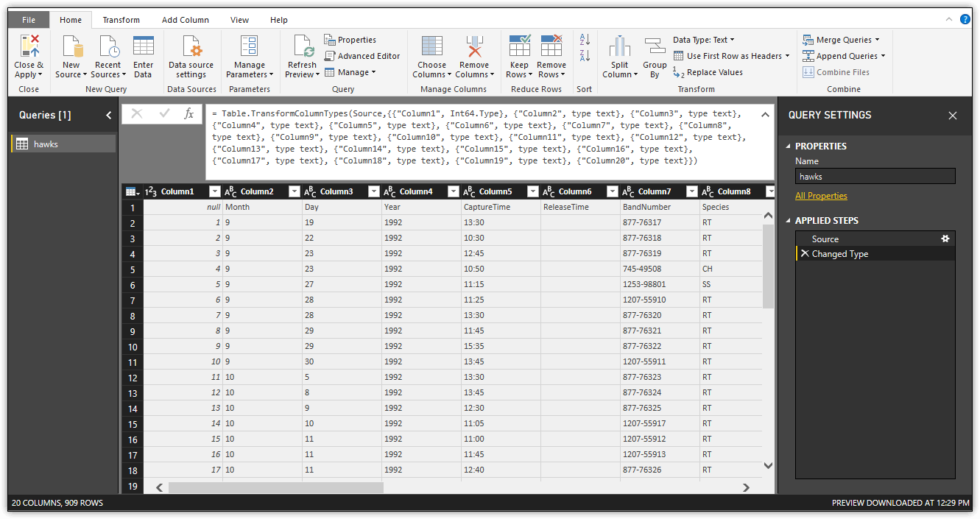This screenshot has width=980, height=519.
Task: Open the Column2 filter dropdown
Action: [x=295, y=191]
